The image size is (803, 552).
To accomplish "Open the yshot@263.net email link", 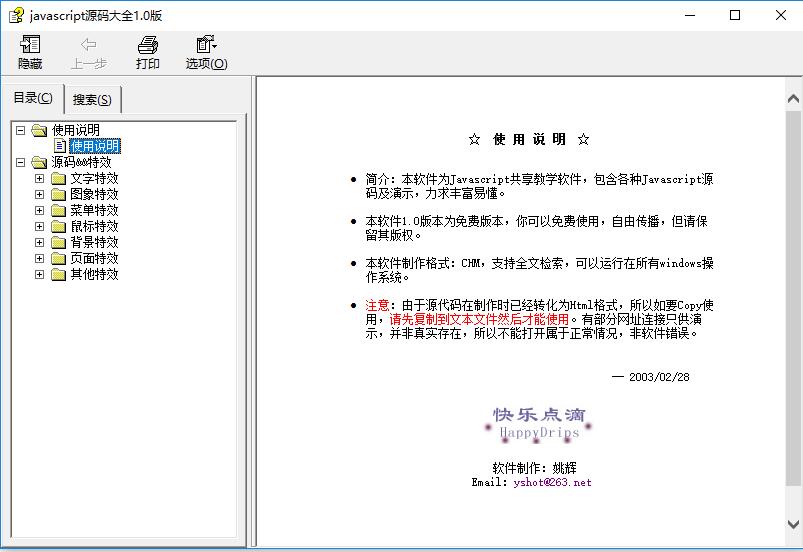I will (552, 482).
